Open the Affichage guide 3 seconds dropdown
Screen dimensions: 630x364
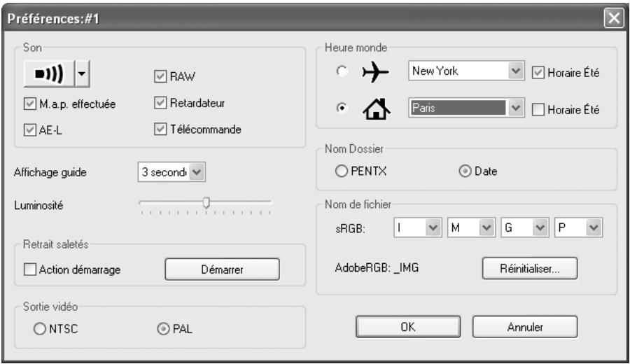coord(171,172)
